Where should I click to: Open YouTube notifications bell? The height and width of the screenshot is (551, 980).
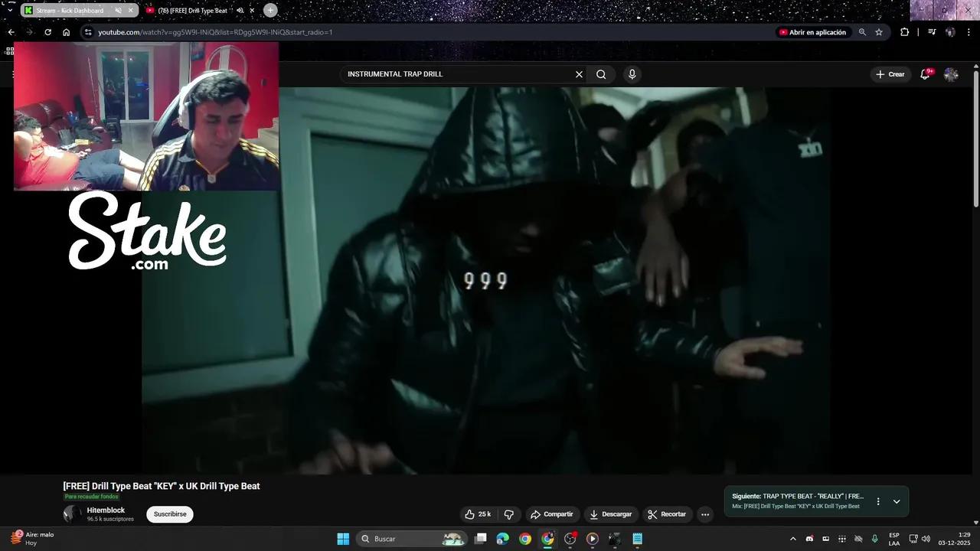point(925,74)
